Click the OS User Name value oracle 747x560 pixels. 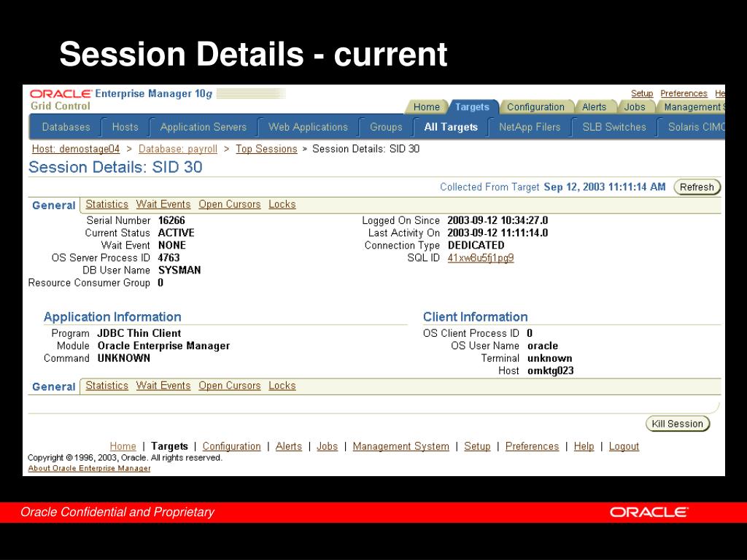click(543, 346)
